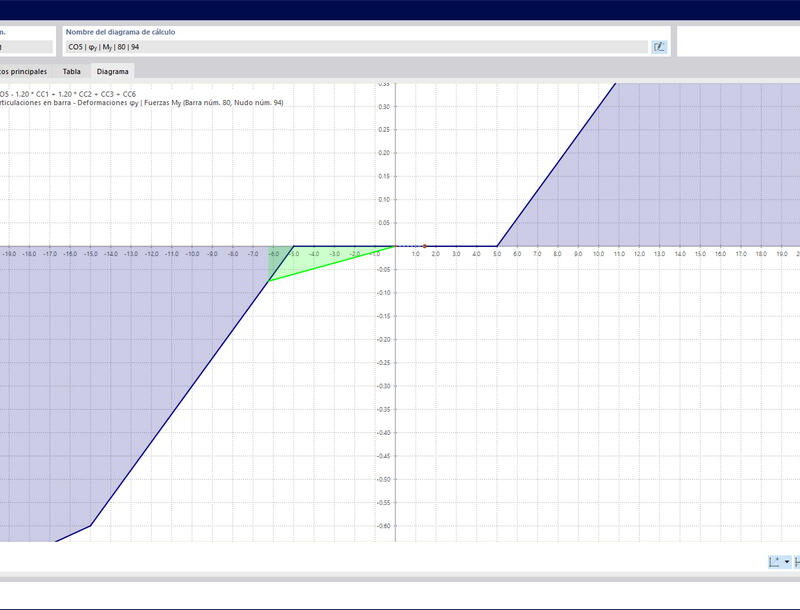Click the edit name icon beside diagram name
The height and width of the screenshot is (610, 800).
coord(659,47)
